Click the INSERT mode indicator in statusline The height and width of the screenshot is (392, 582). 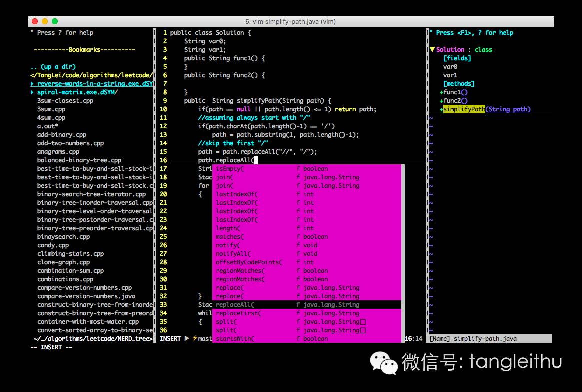pos(170,338)
